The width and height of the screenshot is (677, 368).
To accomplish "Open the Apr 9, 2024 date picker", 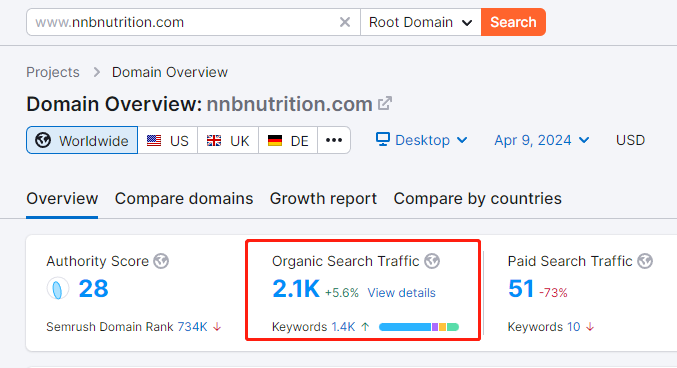I will click(x=542, y=140).
